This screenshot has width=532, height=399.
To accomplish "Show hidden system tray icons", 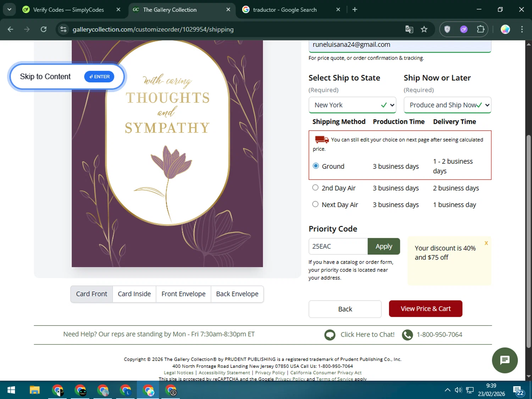I will click(x=448, y=390).
